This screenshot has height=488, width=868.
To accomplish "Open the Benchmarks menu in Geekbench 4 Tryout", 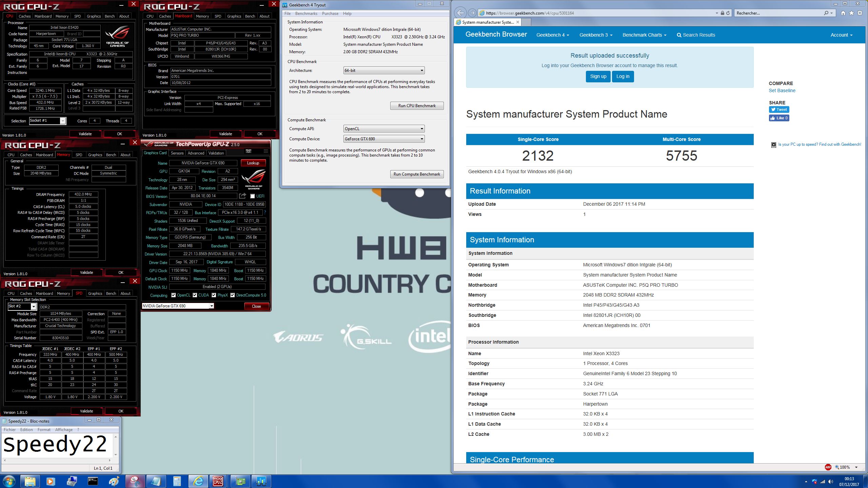I will [306, 14].
